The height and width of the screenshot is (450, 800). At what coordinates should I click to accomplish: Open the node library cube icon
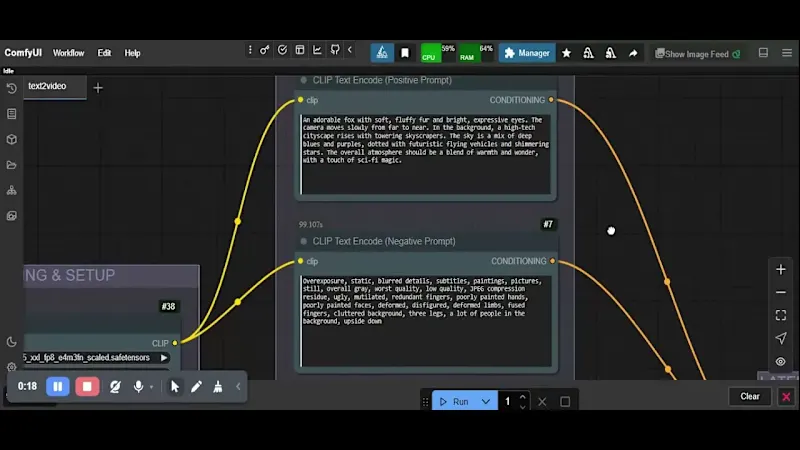tap(11, 139)
